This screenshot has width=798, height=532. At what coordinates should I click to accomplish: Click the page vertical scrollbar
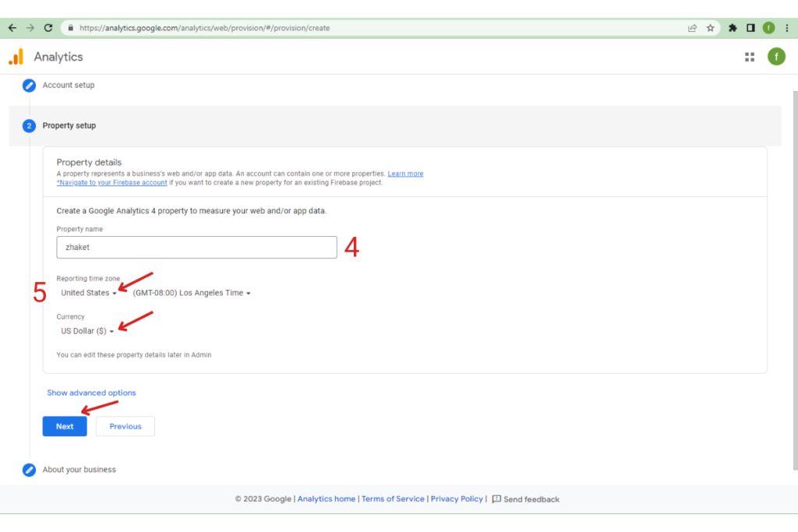pos(795,280)
